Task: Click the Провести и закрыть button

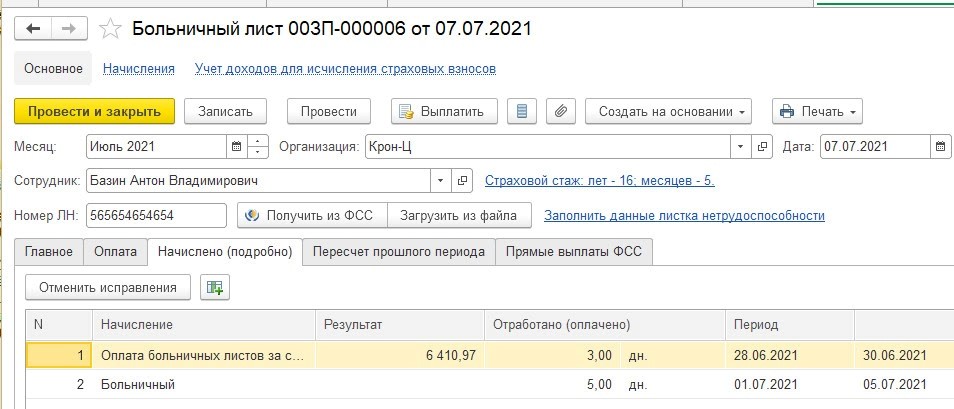Action: [x=95, y=111]
